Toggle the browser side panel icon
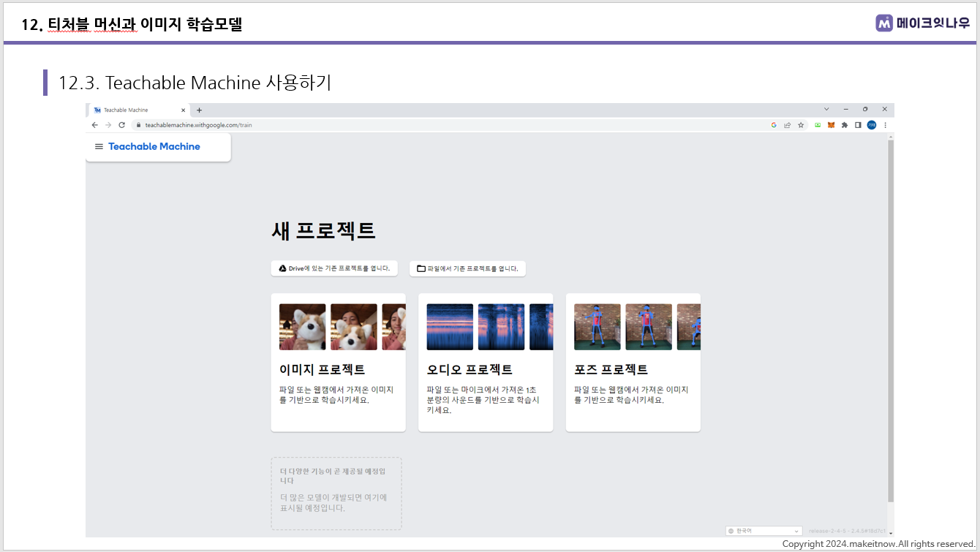 click(858, 125)
